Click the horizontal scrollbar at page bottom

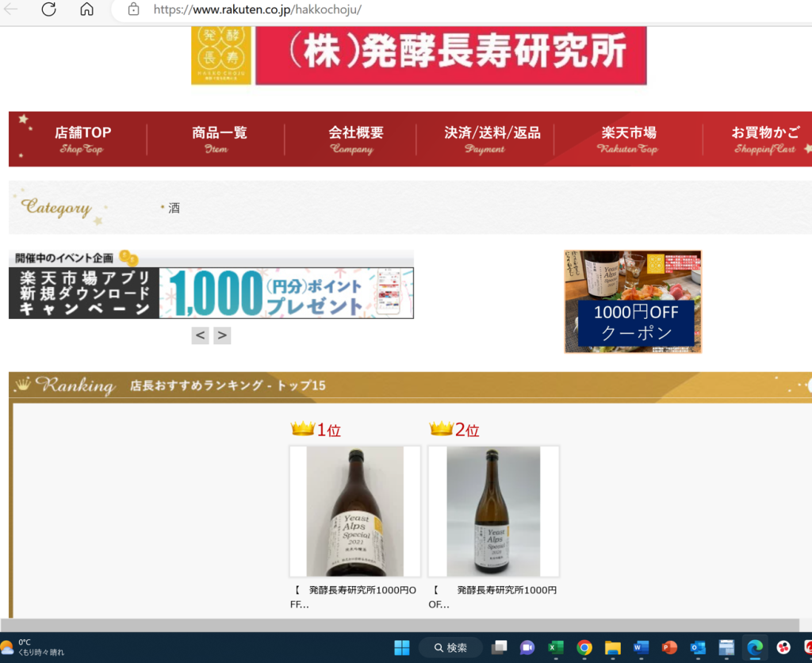pyautogui.click(x=400, y=625)
